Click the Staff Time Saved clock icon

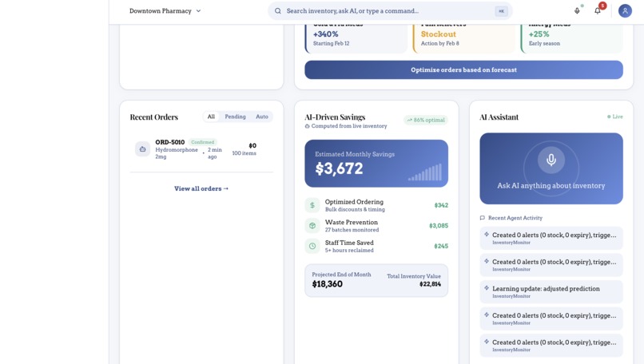(312, 246)
